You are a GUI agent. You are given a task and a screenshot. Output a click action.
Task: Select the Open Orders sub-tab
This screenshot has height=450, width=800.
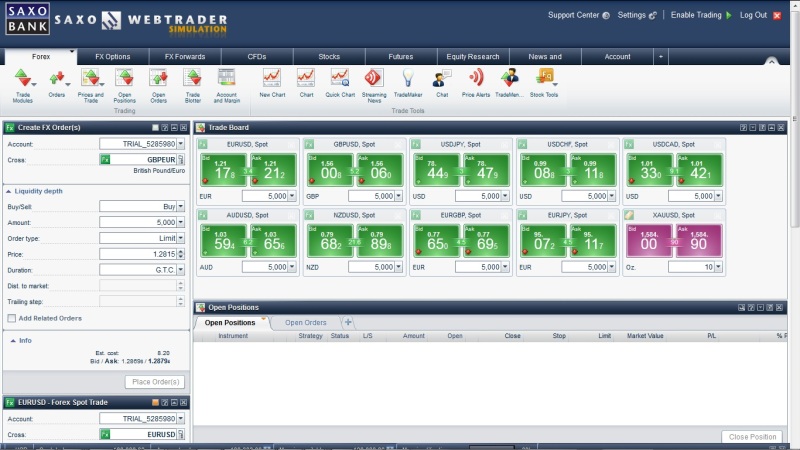pos(306,322)
